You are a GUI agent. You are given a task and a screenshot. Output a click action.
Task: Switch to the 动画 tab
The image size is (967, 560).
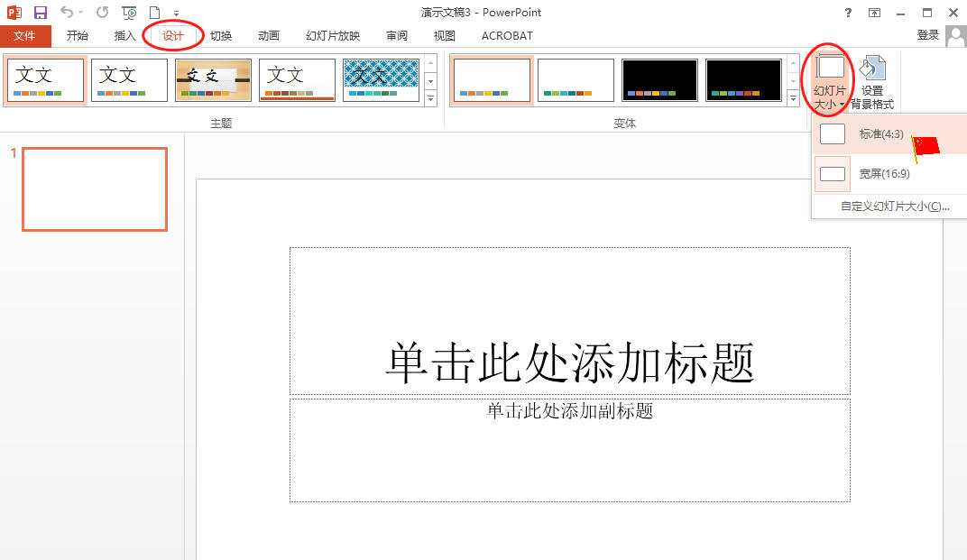(268, 36)
